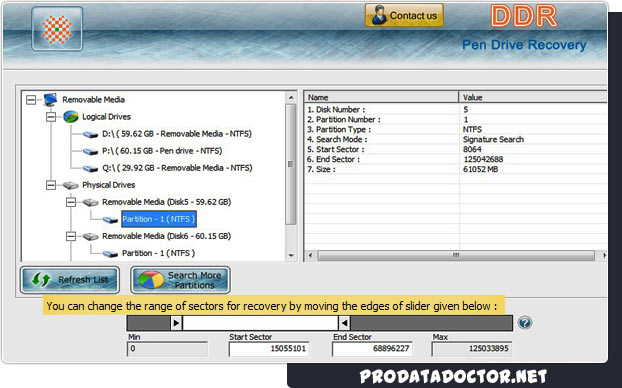Click the '7. Size :' row name

click(321, 169)
